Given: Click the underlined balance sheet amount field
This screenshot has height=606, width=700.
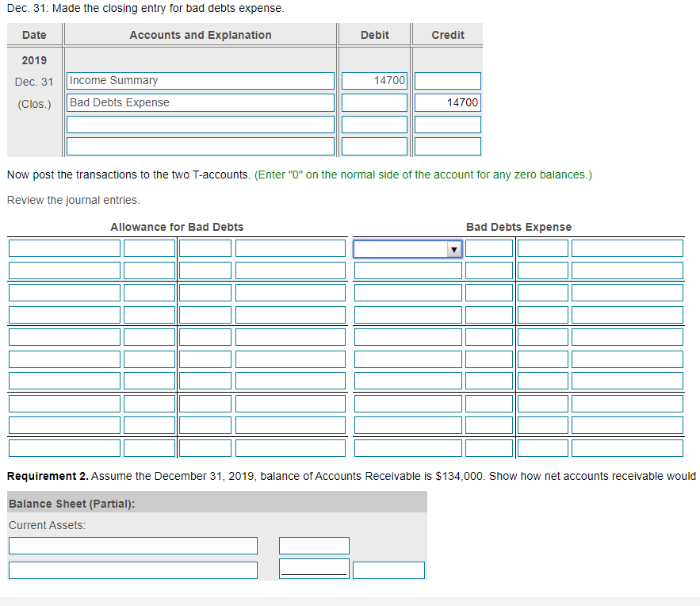Looking at the screenshot, I should point(314,569).
